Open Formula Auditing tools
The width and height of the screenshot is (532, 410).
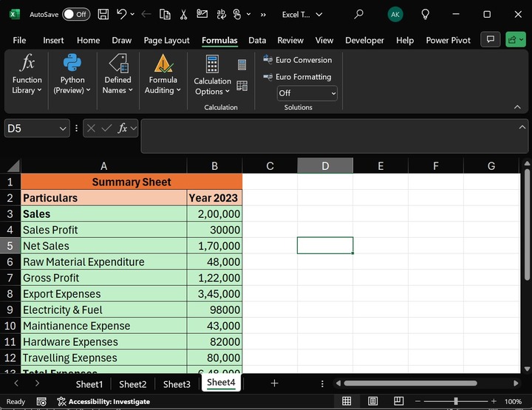163,75
